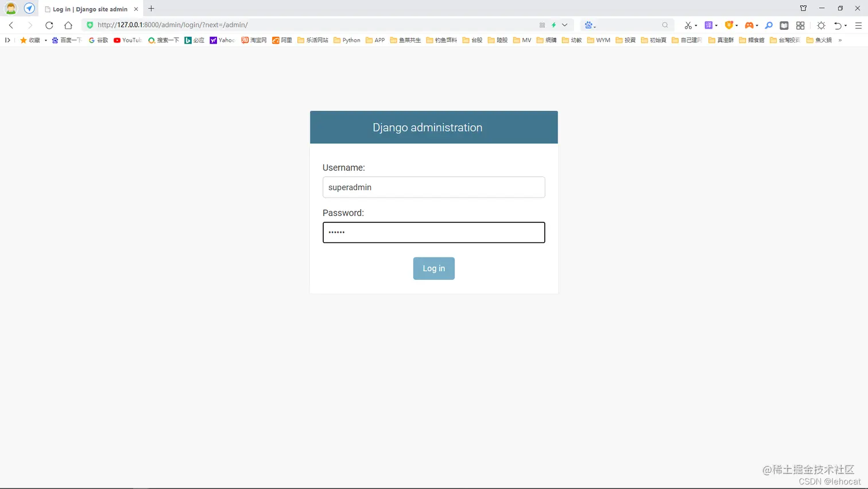This screenshot has width=868, height=489.
Task: Open the YouTube bookmark
Action: [x=127, y=40]
